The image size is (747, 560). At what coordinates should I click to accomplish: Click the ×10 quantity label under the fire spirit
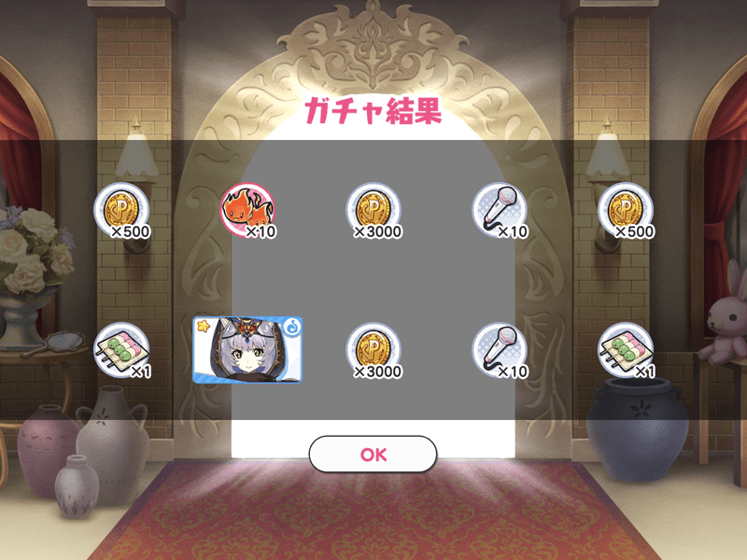click(261, 231)
